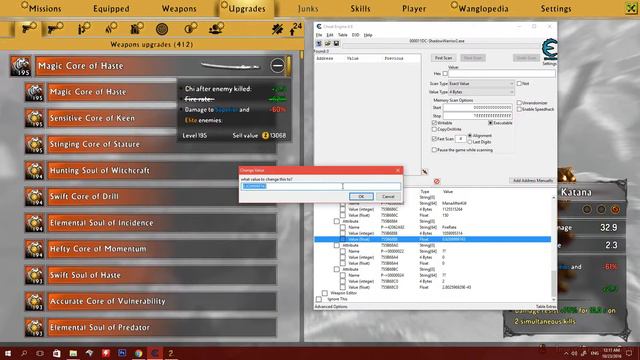Click the upgrades list scrollbar thumb
Image resolution: width=640 pixels, height=360 pixels.
coord(302,54)
